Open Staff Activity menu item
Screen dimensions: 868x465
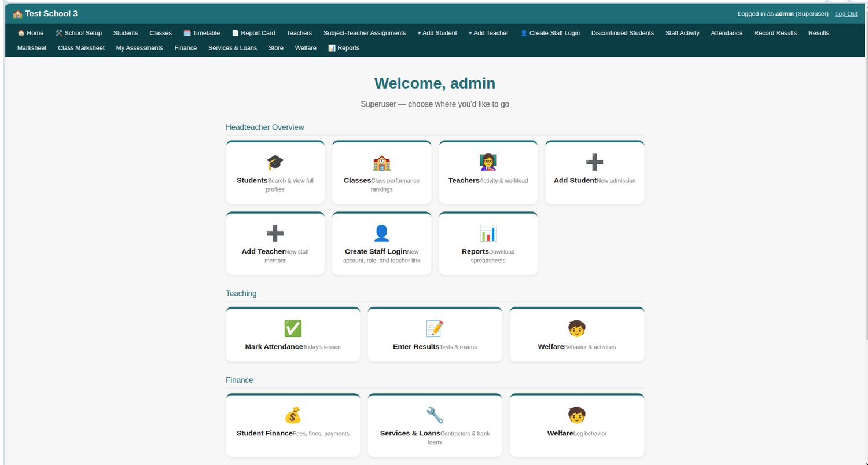(x=682, y=33)
